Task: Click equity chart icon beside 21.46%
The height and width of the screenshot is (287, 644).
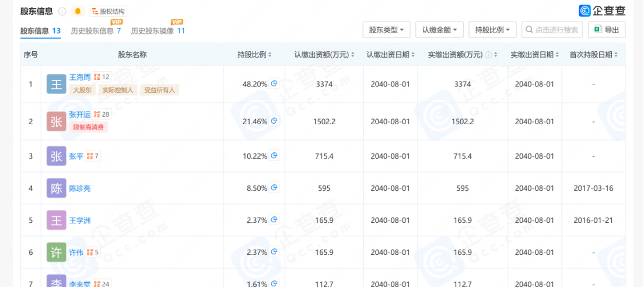Action: (274, 121)
